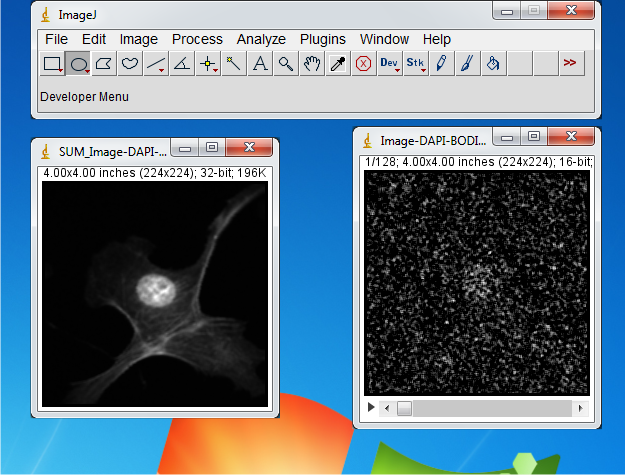Select the Flood Fill bucket tool

tap(493, 63)
